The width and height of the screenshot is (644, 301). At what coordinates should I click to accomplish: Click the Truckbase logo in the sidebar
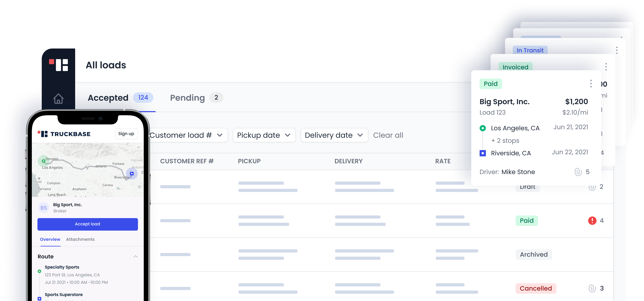pyautogui.click(x=58, y=65)
